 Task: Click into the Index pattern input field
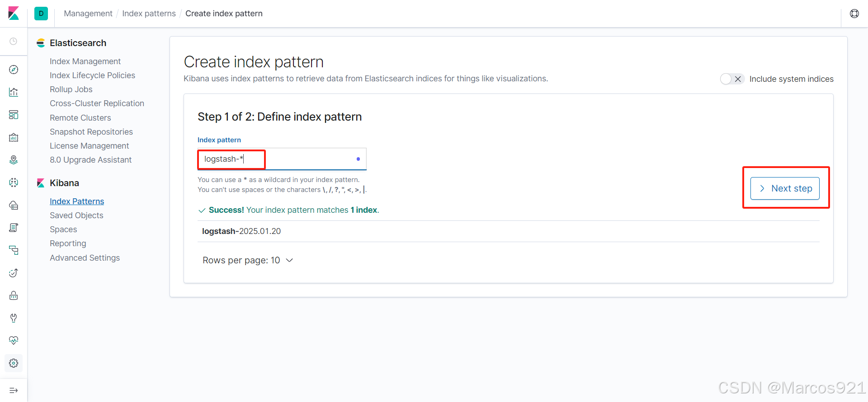[282, 159]
